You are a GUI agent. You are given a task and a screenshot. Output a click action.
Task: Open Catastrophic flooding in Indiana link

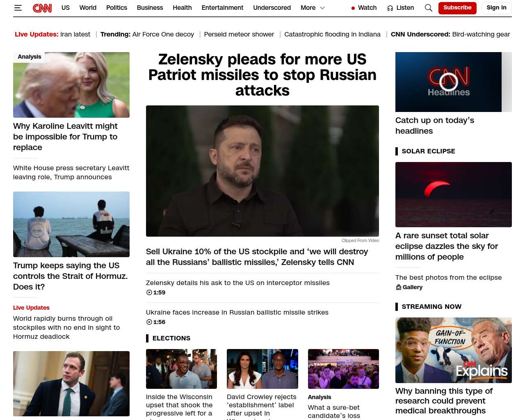tap(332, 34)
